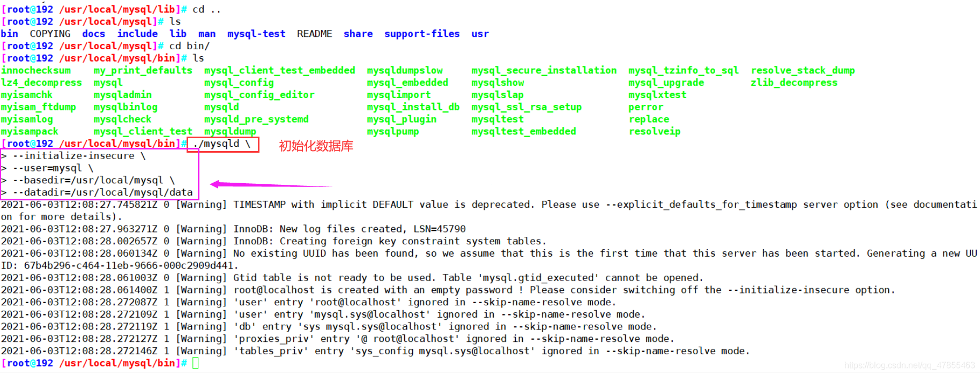Image resolution: width=980 pixels, height=375 pixels.
Task: Select 'COPYING' file name
Action: click(x=50, y=34)
